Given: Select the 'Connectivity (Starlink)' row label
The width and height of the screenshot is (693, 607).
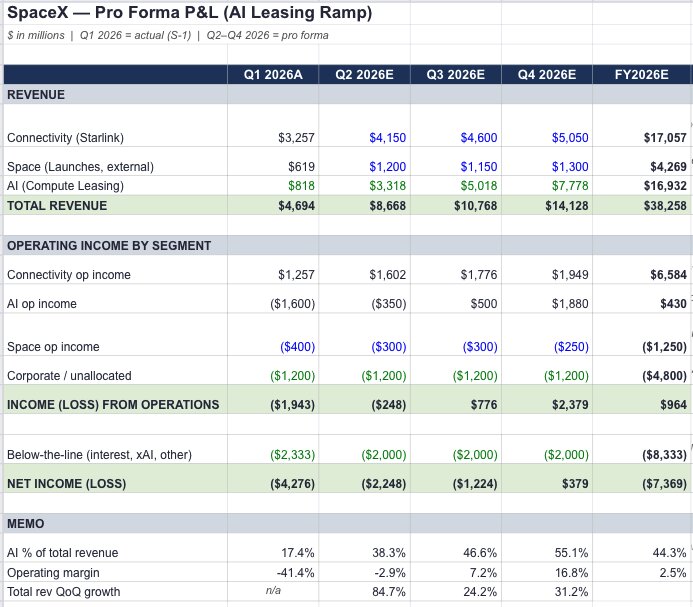Looking at the screenshot, I should coord(65,138).
